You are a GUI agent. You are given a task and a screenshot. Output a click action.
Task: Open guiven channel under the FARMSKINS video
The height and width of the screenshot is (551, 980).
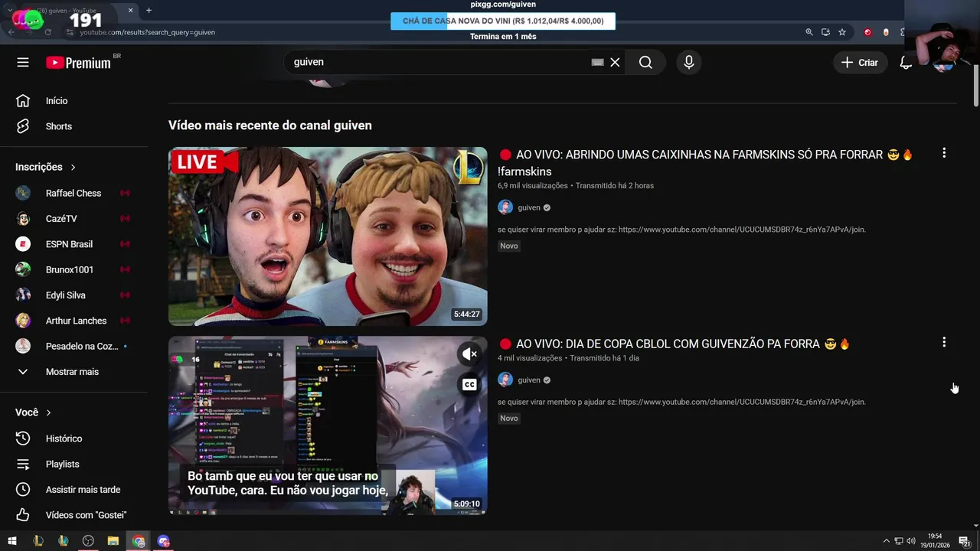[x=529, y=207]
